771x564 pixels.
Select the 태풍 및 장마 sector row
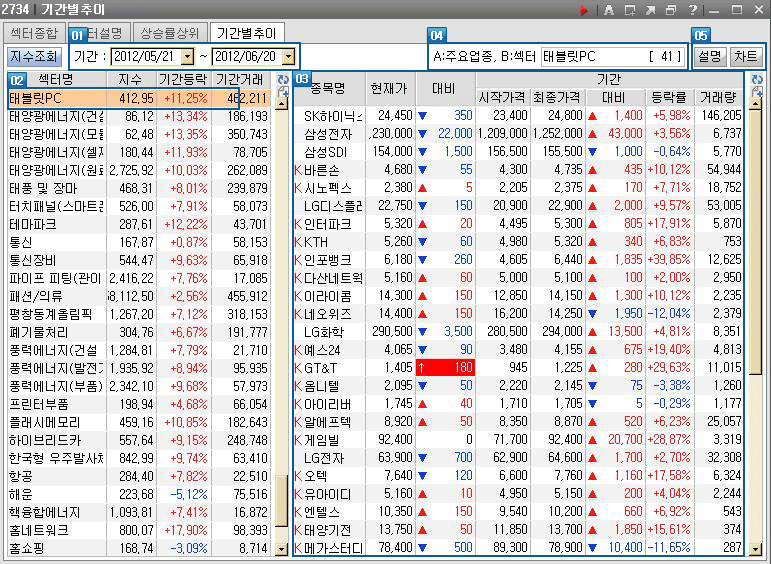pos(139,188)
